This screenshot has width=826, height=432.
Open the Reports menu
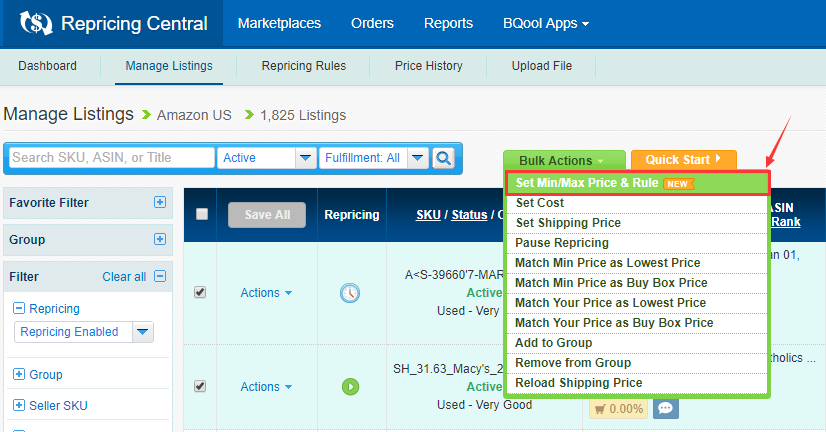tap(448, 24)
